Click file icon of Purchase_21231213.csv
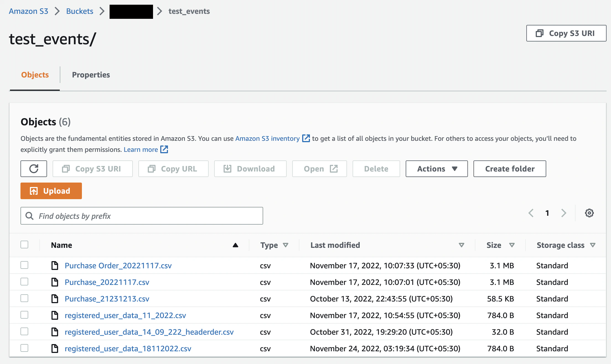611x364 pixels. [55, 299]
